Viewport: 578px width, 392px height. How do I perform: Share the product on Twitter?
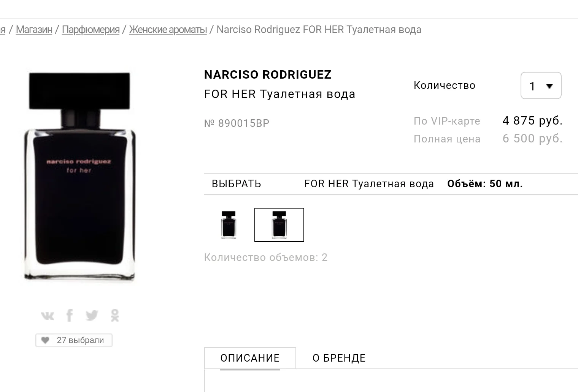(92, 315)
